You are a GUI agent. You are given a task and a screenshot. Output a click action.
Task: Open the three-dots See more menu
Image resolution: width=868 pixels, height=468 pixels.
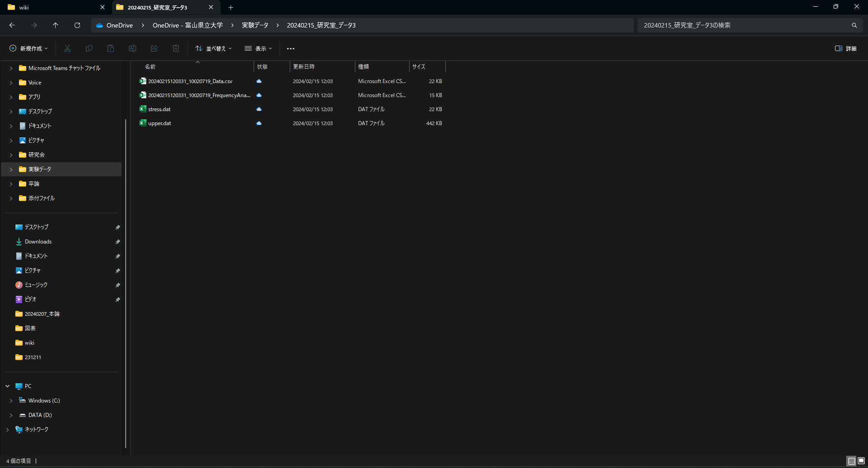[x=291, y=48]
